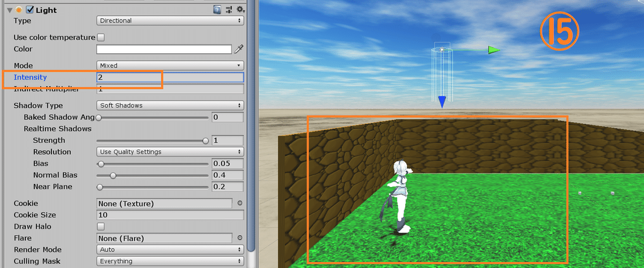The image size is (644, 268).
Task: Disable the Light component checkbox
Action: [30, 10]
